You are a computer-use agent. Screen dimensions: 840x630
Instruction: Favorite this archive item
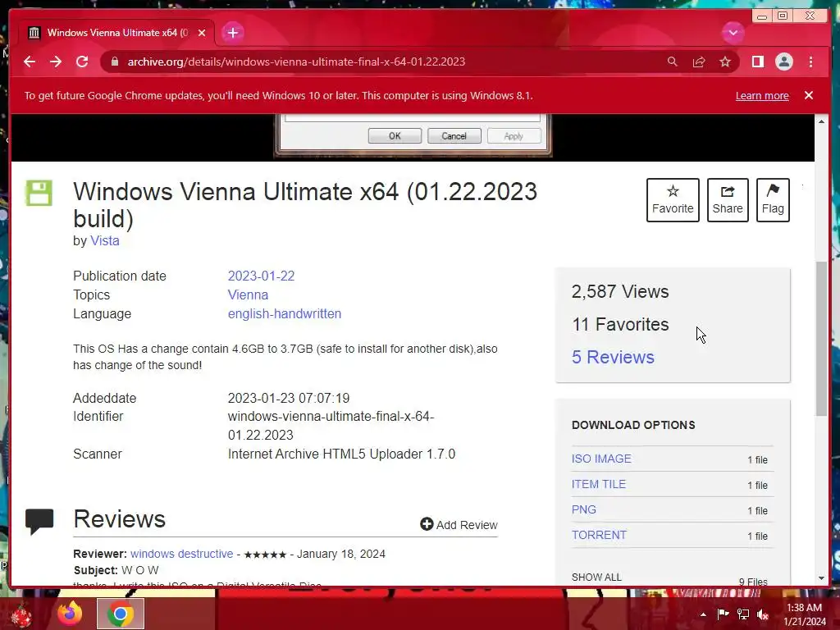point(673,200)
